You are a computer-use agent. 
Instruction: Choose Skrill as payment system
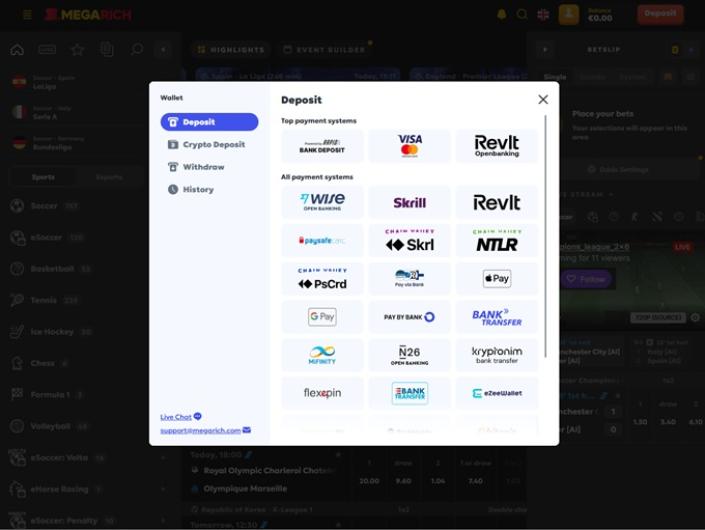409,203
